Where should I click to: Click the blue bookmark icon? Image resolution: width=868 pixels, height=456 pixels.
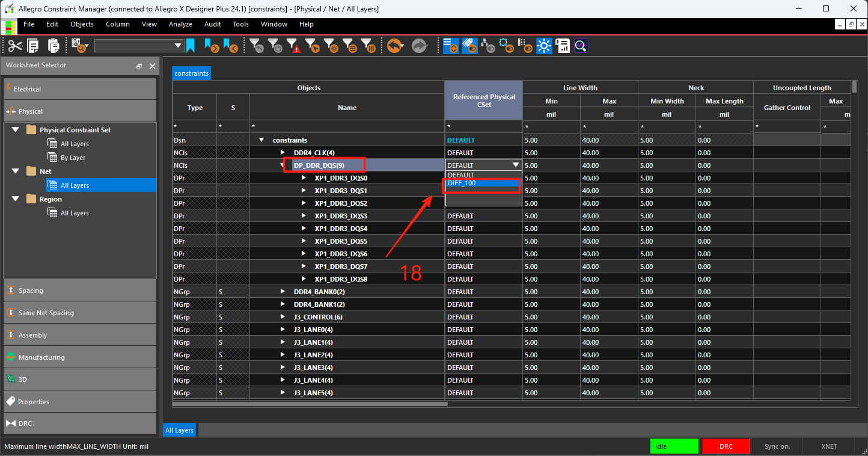191,46
